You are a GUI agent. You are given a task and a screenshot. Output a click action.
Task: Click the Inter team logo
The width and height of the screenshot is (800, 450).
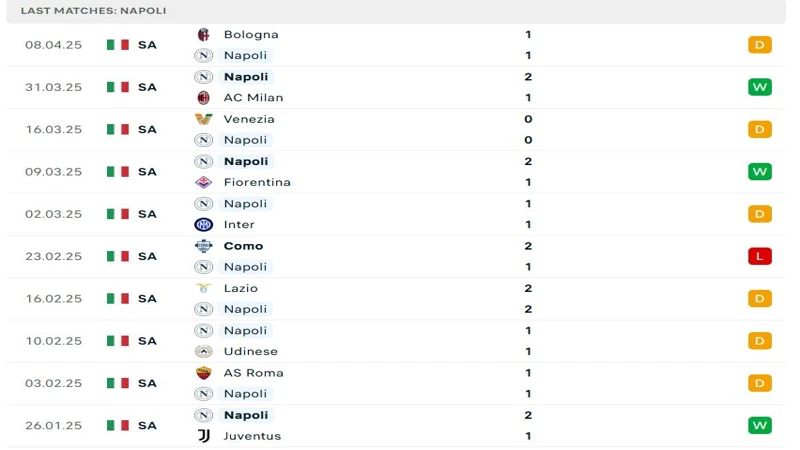point(204,225)
